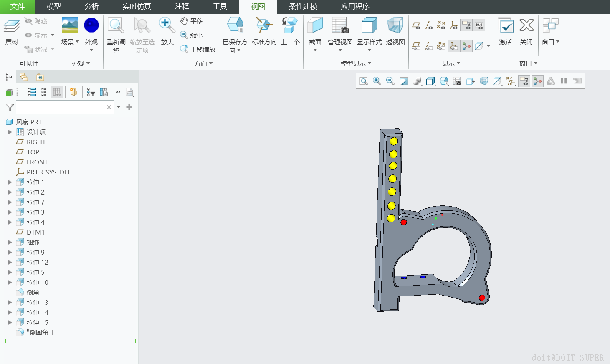Viewport: 610px width, 364px height.
Task: Toggle the tree columns display button
Action: tap(57, 92)
